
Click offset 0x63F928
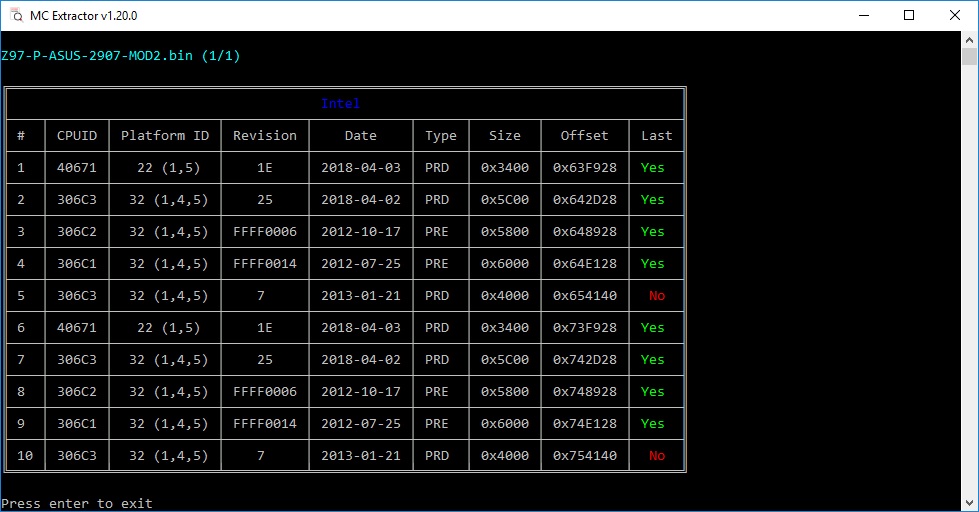584,167
